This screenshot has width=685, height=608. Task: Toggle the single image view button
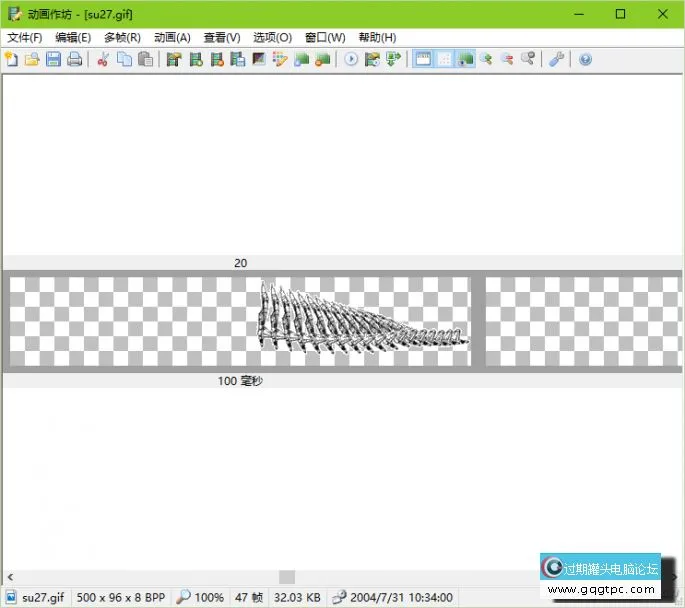tap(466, 59)
